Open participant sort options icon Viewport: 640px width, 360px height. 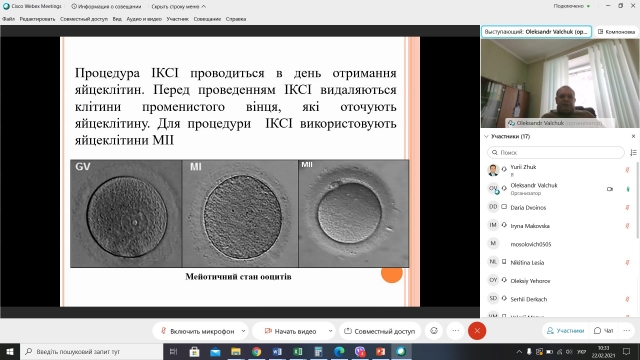click(633, 152)
